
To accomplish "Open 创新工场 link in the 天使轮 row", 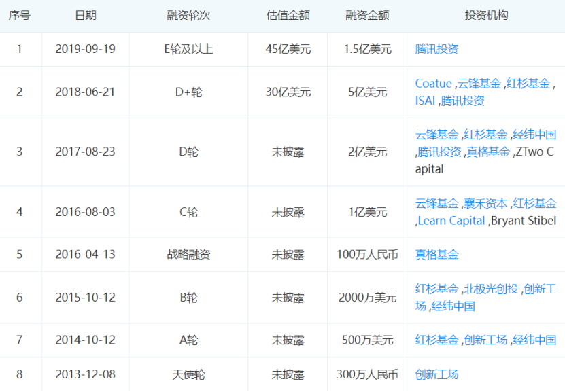I will (436, 375).
